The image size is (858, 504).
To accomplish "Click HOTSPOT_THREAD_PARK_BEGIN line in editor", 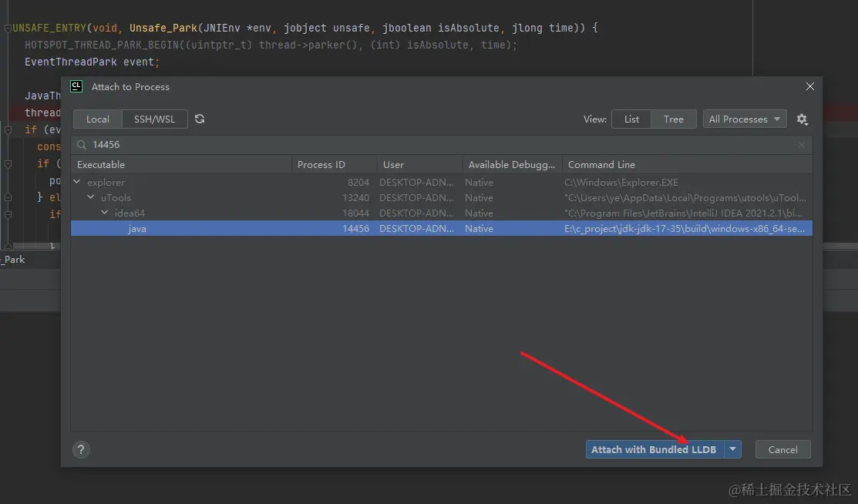I will 271,45.
